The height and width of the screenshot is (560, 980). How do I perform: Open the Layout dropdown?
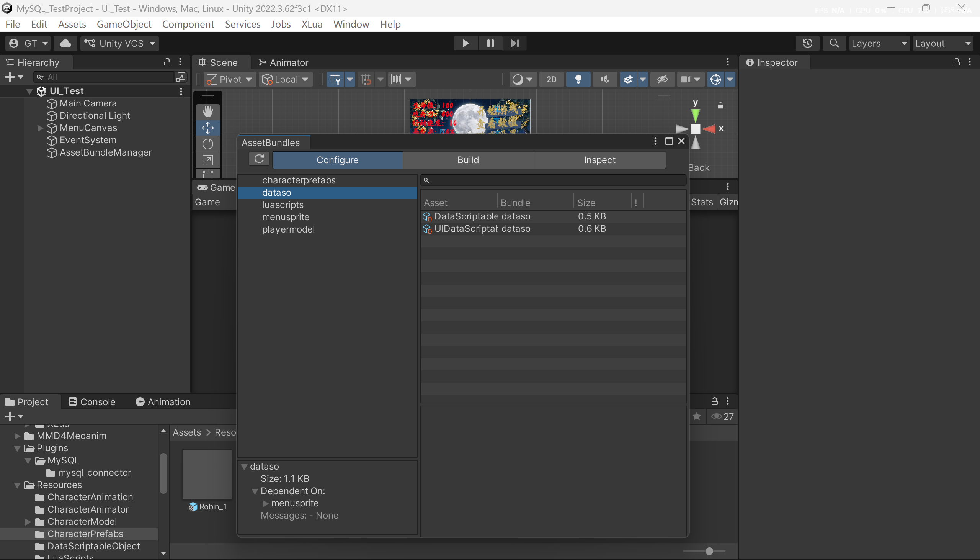tap(943, 43)
